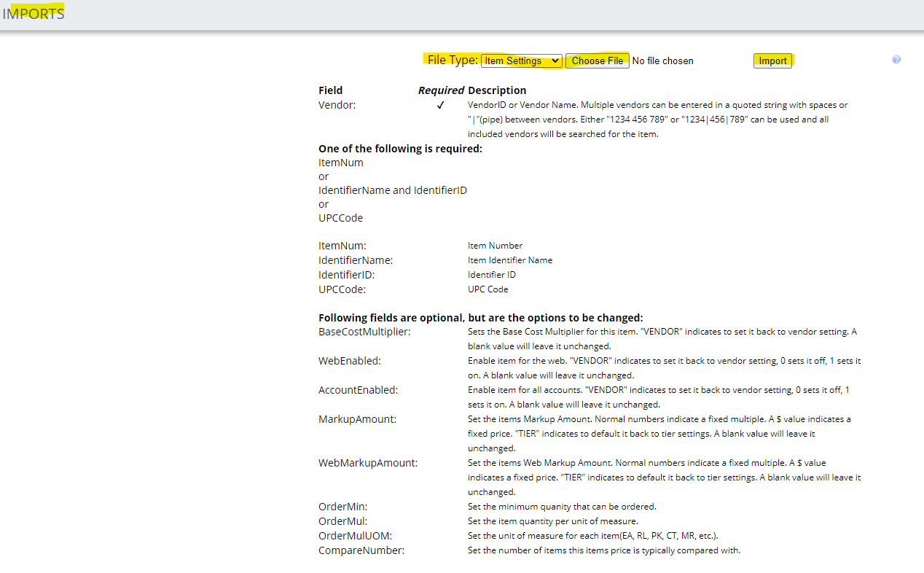Click the 'UPC Code' description

point(488,289)
